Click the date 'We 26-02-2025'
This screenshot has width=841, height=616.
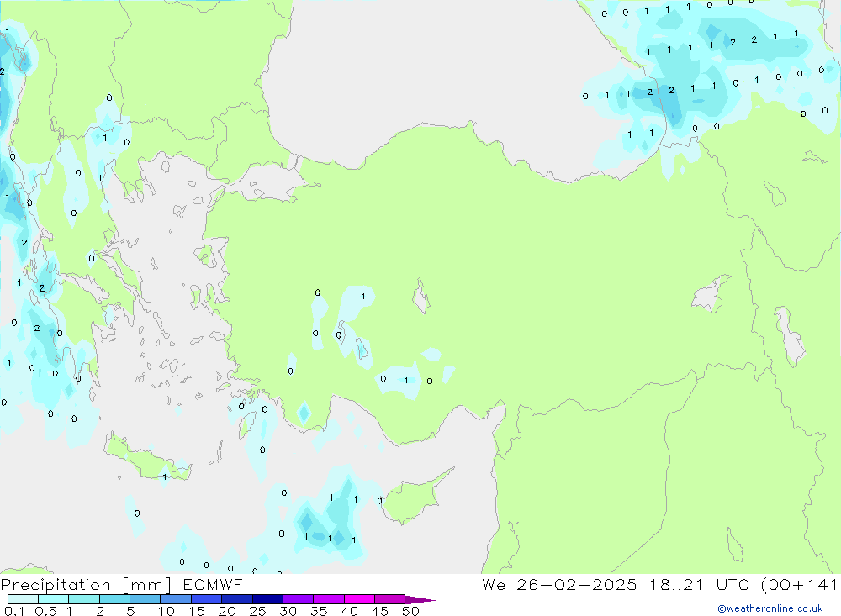point(559,585)
